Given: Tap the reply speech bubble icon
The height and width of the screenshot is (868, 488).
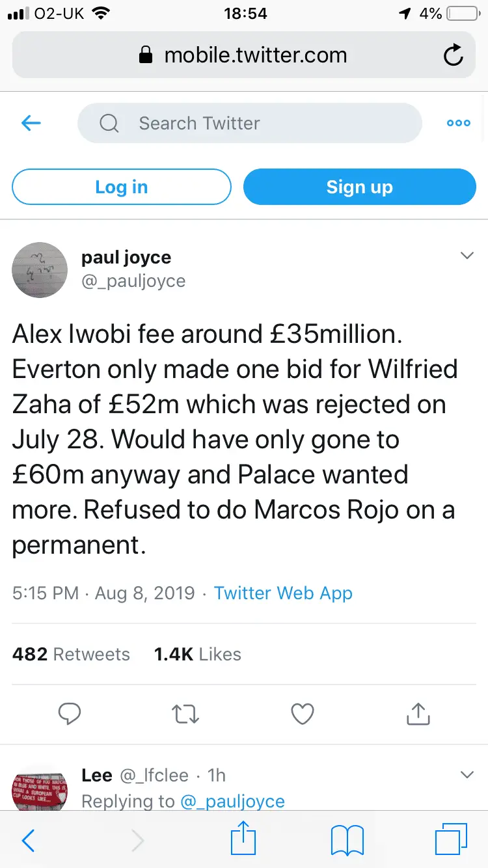Looking at the screenshot, I should click(x=69, y=714).
